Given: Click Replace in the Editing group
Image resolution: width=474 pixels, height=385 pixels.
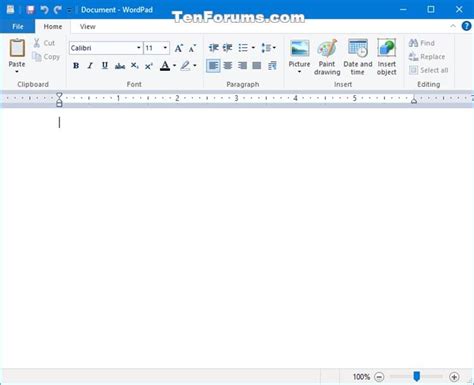Looking at the screenshot, I should 427,57.
